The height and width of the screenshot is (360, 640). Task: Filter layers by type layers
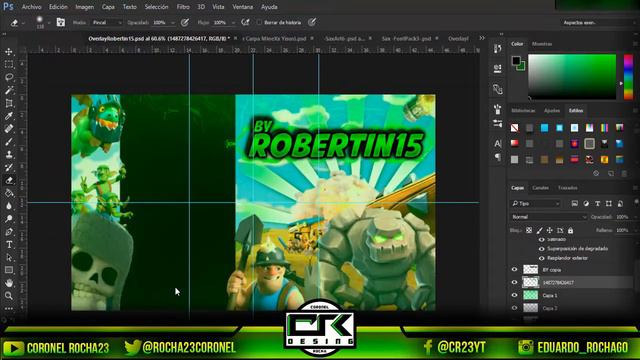tap(598, 203)
